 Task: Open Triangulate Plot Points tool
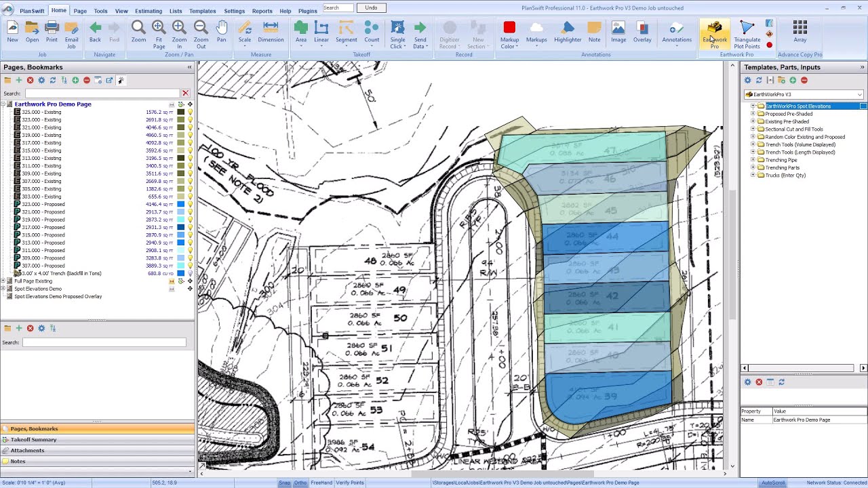point(747,35)
